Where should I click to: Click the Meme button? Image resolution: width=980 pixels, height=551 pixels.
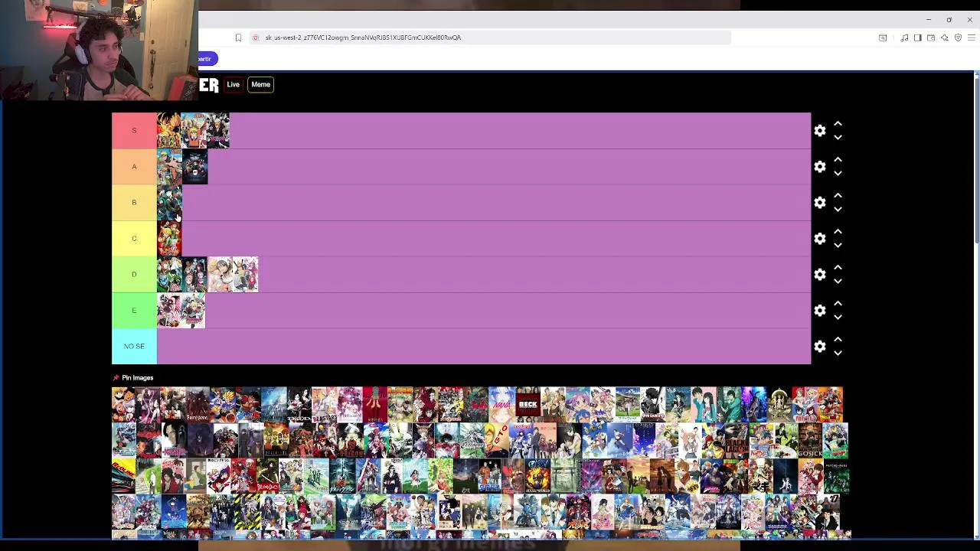pos(260,84)
